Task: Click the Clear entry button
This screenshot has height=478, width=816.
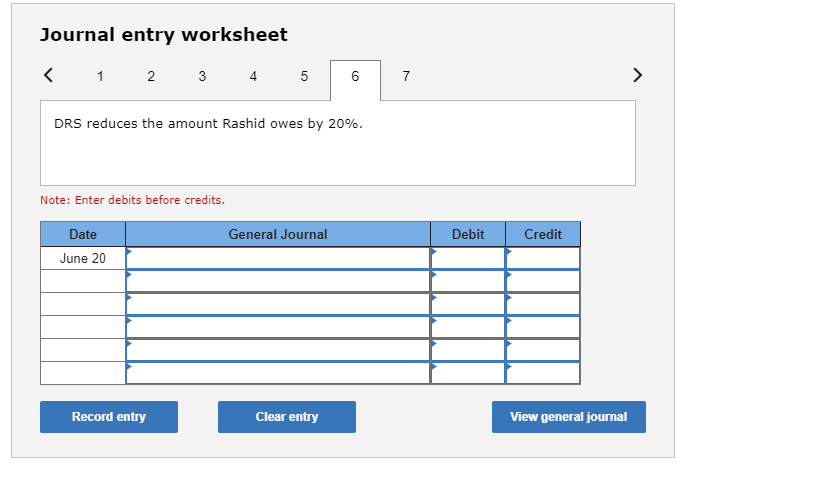Action: [287, 417]
